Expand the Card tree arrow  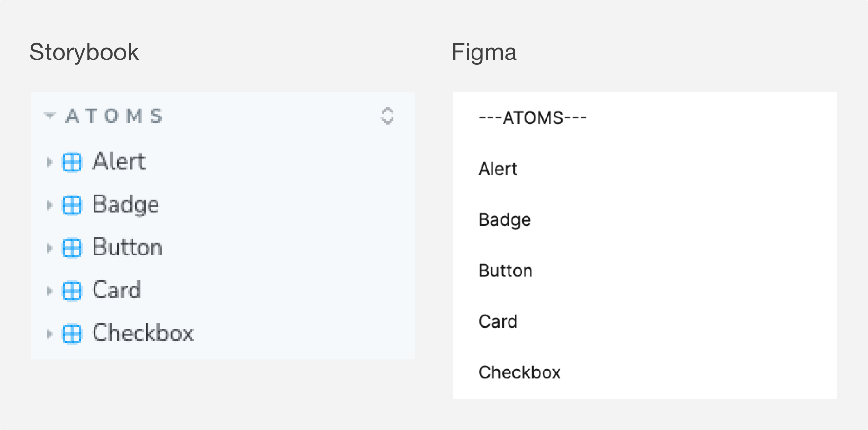pyautogui.click(x=49, y=291)
